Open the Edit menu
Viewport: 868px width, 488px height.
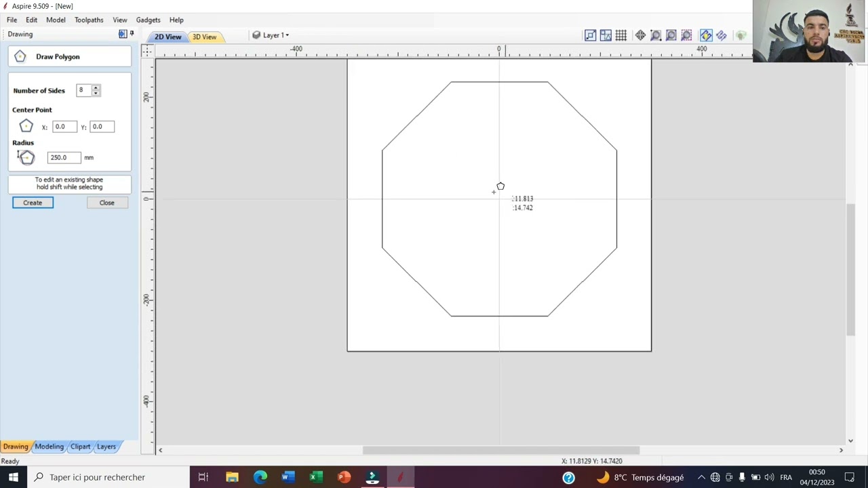[x=31, y=20]
